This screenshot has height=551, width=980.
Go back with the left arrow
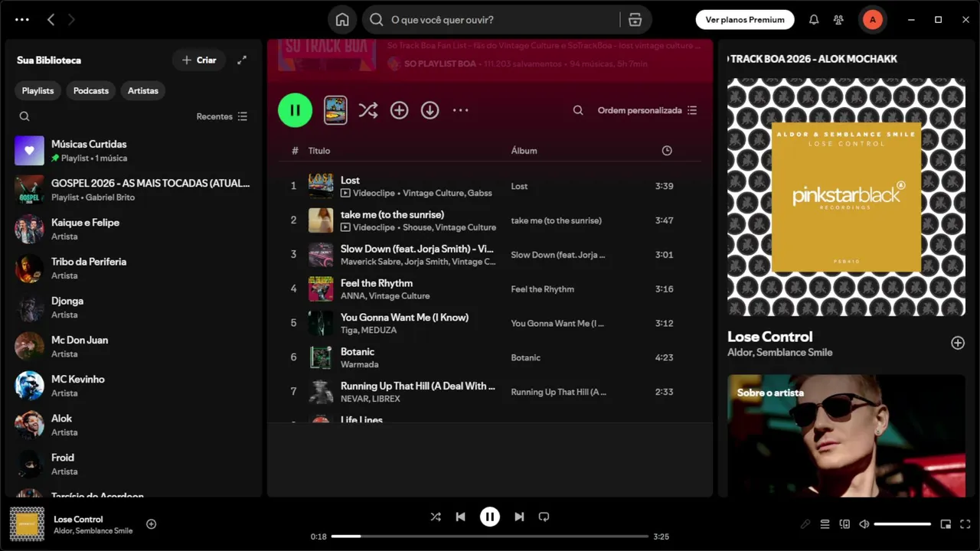pyautogui.click(x=51, y=20)
